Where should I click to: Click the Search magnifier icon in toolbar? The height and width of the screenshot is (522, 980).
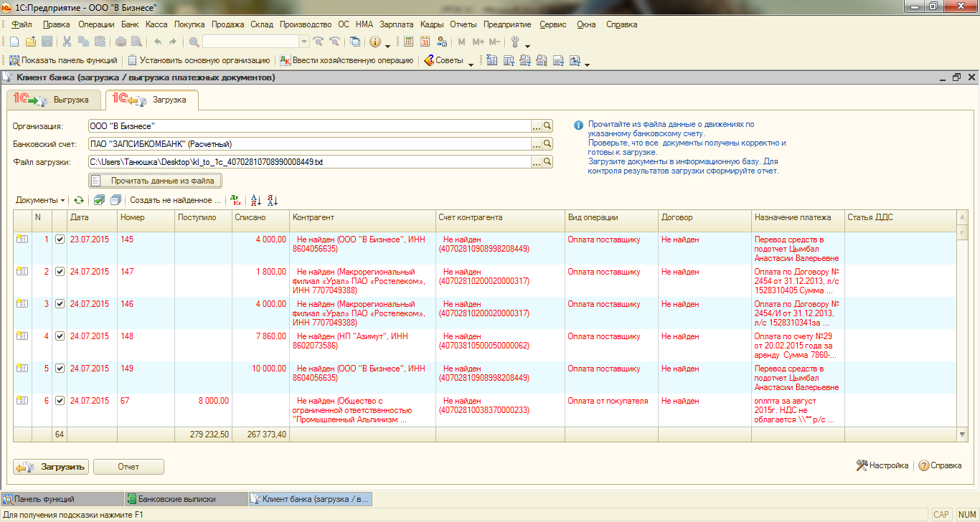(x=194, y=42)
